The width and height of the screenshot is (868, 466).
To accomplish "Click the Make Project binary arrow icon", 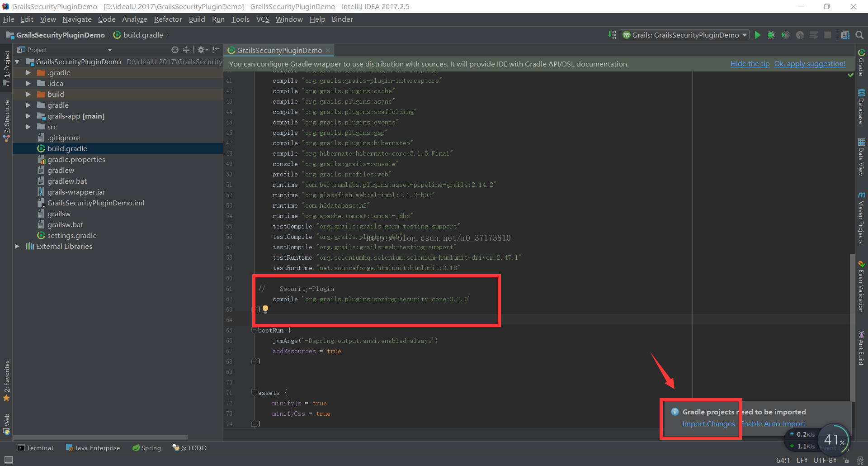I will [x=612, y=35].
